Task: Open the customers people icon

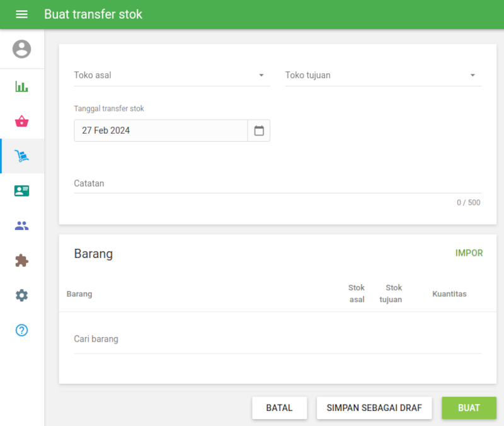Action: tap(21, 226)
